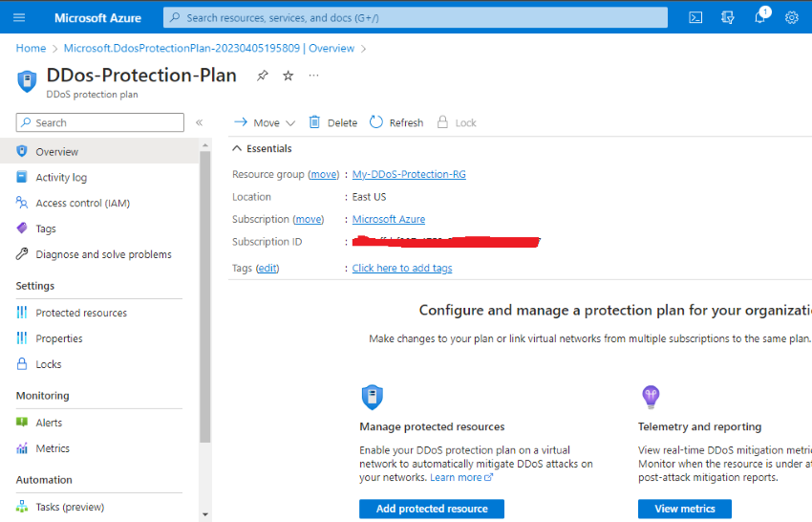Click the Tags icon in the sidebar

click(x=22, y=228)
